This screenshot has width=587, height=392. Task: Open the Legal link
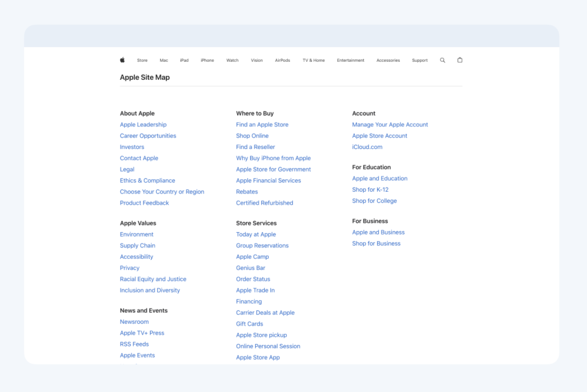pos(127,170)
